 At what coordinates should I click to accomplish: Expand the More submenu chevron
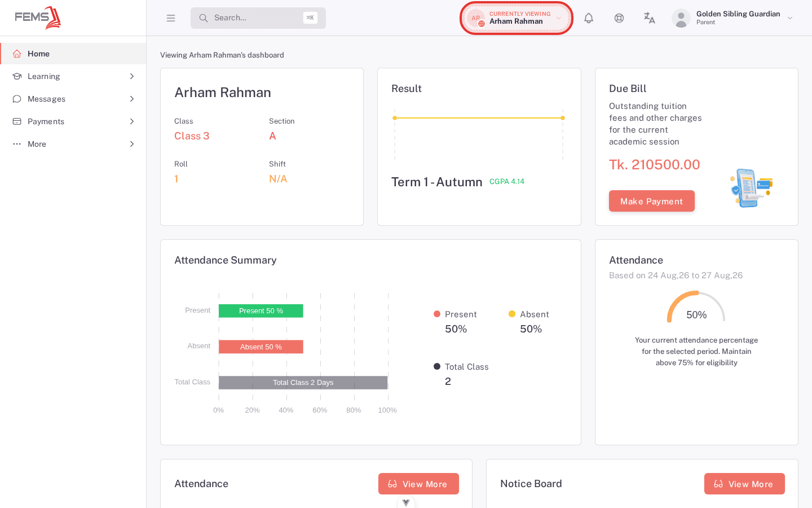132,144
